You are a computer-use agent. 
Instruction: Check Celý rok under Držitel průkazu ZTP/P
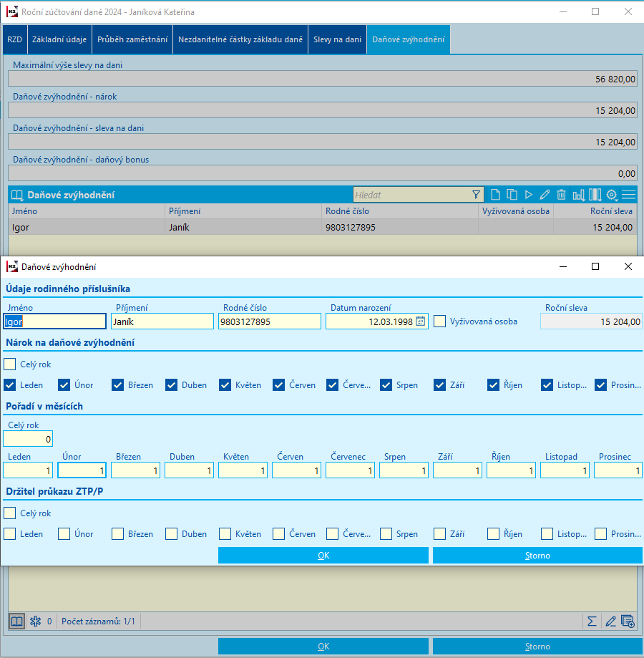pos(9,513)
